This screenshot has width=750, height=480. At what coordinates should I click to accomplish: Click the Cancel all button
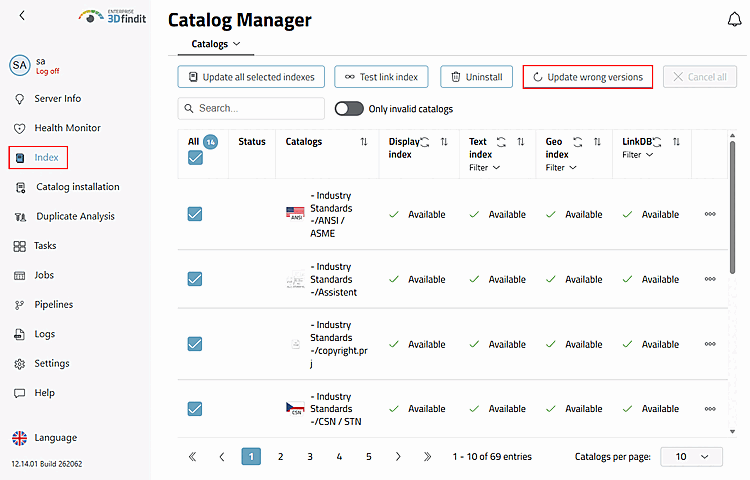click(700, 77)
